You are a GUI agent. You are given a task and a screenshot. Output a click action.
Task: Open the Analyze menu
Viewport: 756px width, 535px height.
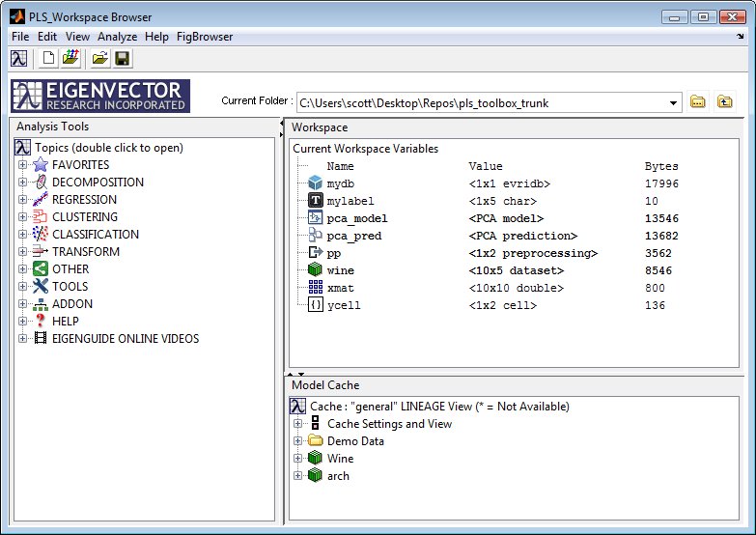[117, 37]
